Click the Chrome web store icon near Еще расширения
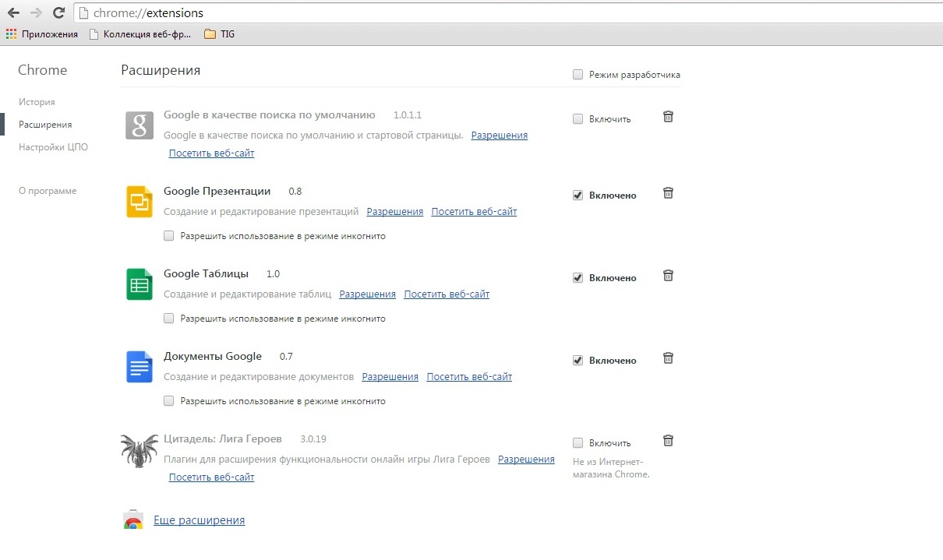This screenshot has height=560, width=943. [133, 520]
